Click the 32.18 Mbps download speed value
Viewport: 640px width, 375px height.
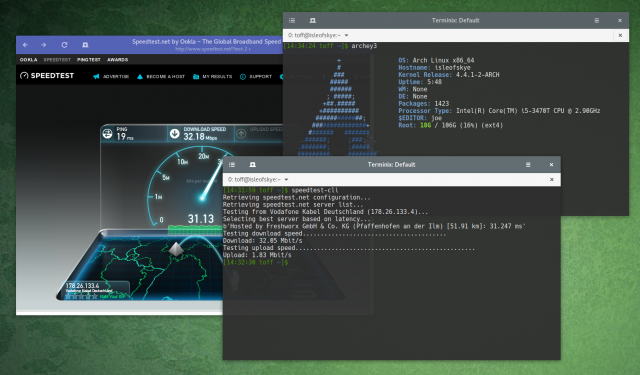pyautogui.click(x=200, y=137)
